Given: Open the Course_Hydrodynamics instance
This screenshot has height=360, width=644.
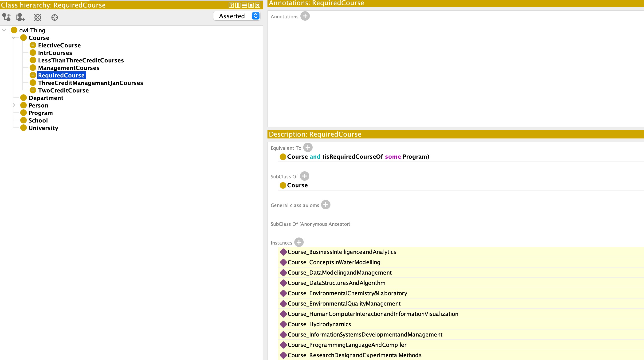Looking at the screenshot, I should (319, 324).
